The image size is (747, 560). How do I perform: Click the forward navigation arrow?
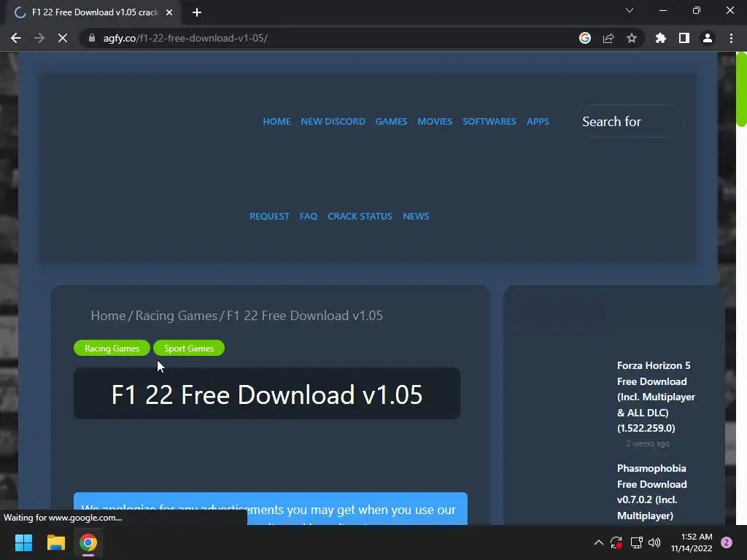click(x=39, y=38)
